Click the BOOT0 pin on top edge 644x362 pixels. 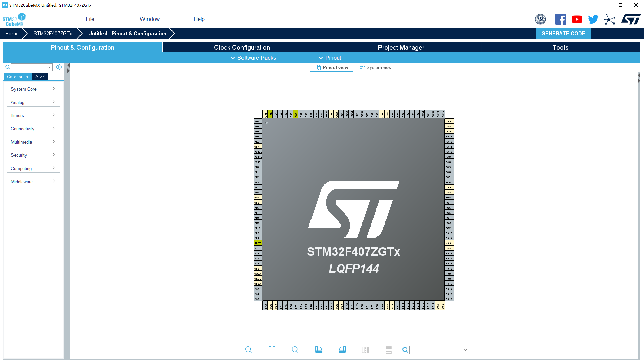coord(296,114)
